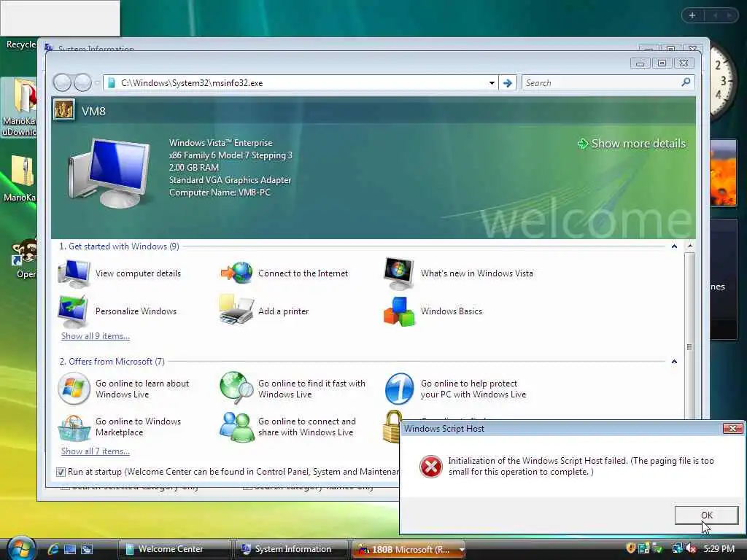Click Computer Name: VM8-PC text
This screenshot has height=560, width=747.
point(220,192)
